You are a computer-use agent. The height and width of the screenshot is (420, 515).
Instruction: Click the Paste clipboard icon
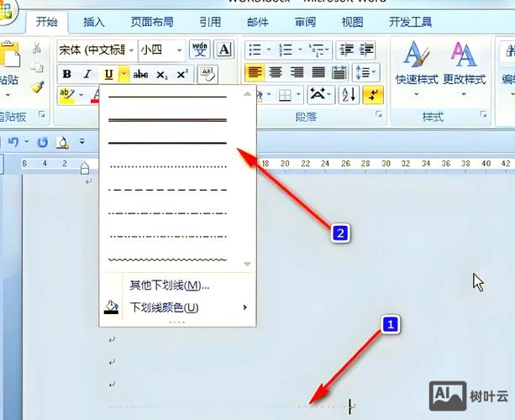[x=9, y=55]
